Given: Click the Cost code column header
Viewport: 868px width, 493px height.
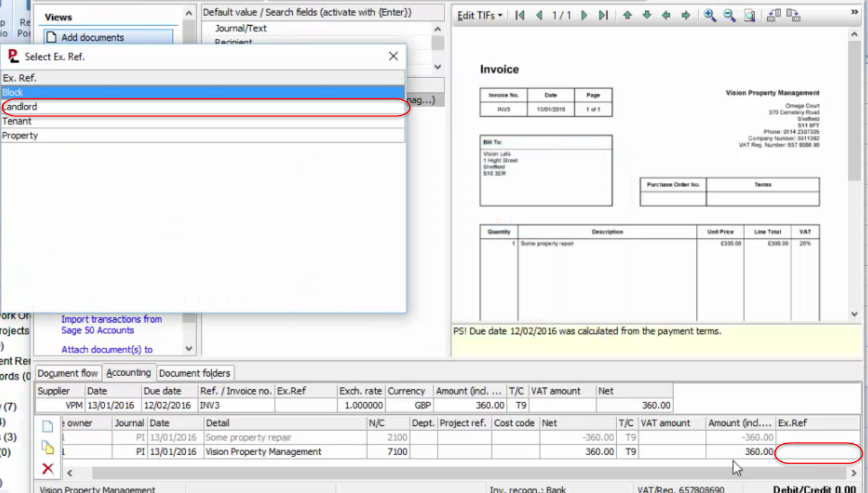Looking at the screenshot, I should [515, 423].
